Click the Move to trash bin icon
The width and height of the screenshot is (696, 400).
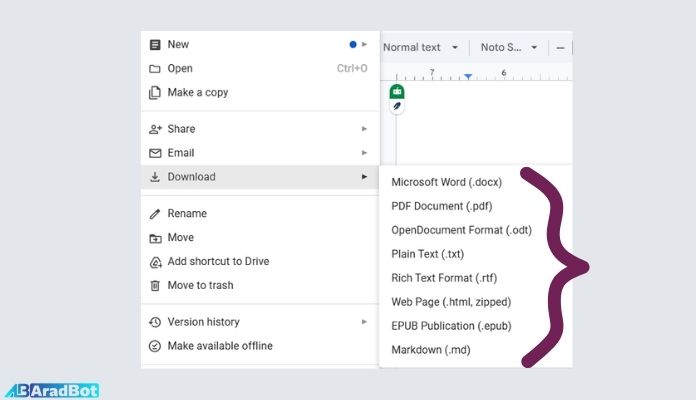point(155,286)
